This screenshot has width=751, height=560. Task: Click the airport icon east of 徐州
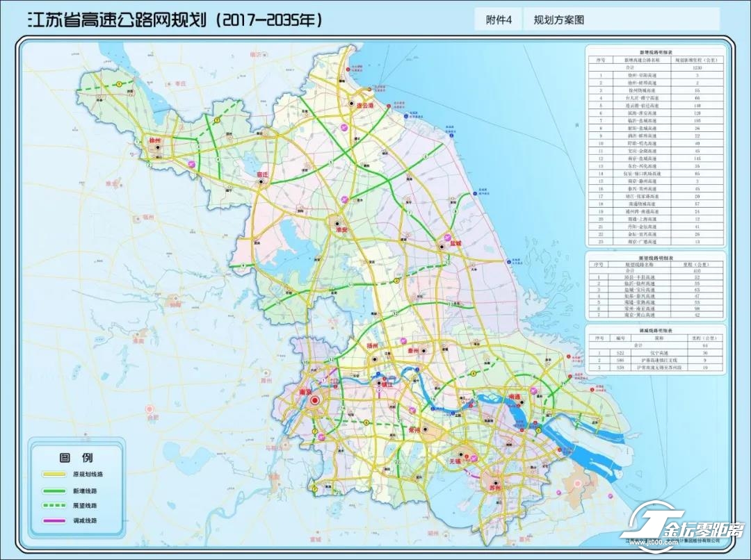tap(192, 164)
